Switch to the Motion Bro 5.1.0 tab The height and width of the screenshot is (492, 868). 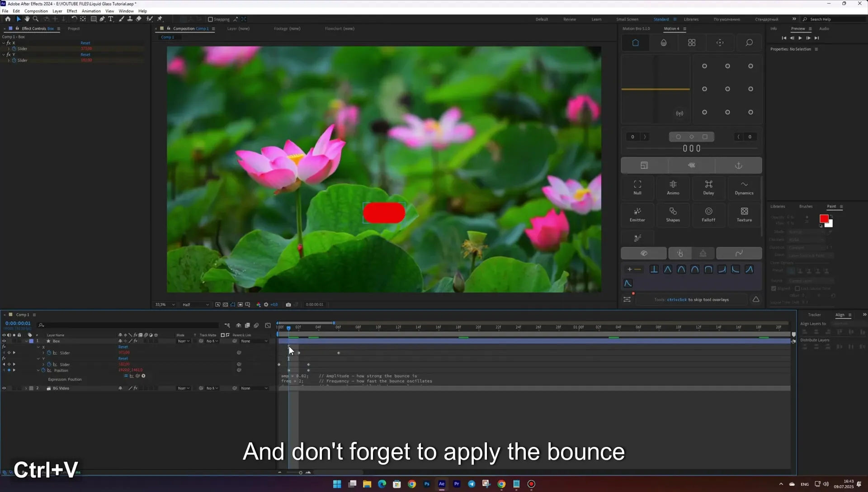coord(636,28)
